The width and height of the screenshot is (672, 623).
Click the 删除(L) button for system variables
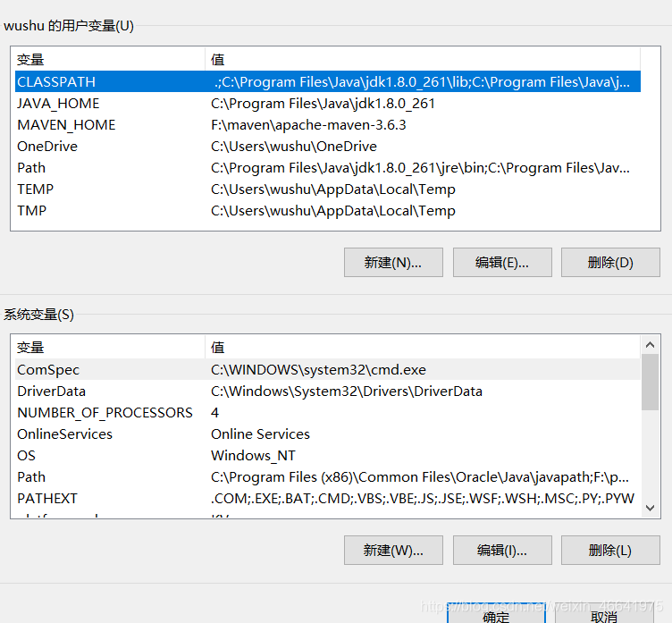[610, 550]
